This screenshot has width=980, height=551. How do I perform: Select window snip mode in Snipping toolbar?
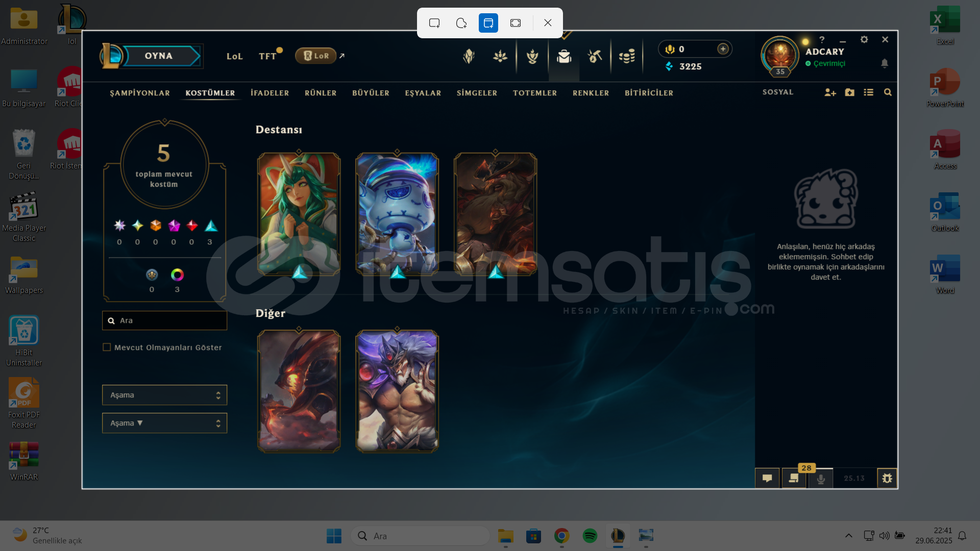click(488, 23)
